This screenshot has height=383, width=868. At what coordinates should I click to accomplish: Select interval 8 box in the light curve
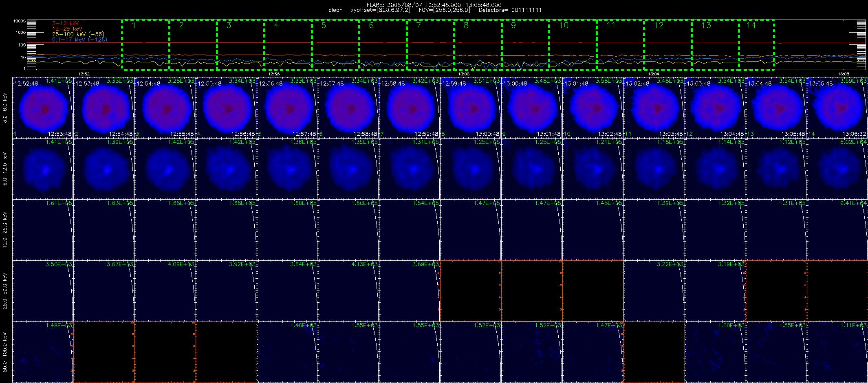point(478,45)
